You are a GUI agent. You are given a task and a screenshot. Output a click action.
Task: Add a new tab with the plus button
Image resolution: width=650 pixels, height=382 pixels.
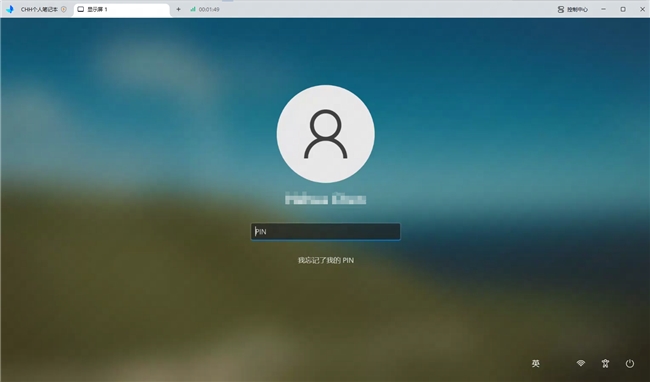pos(178,9)
